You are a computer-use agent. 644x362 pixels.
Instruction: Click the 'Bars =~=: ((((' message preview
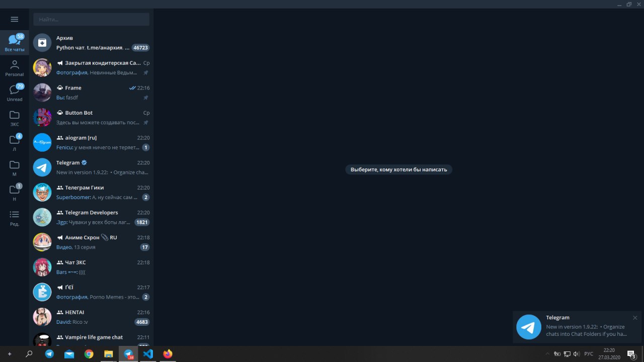(71, 272)
